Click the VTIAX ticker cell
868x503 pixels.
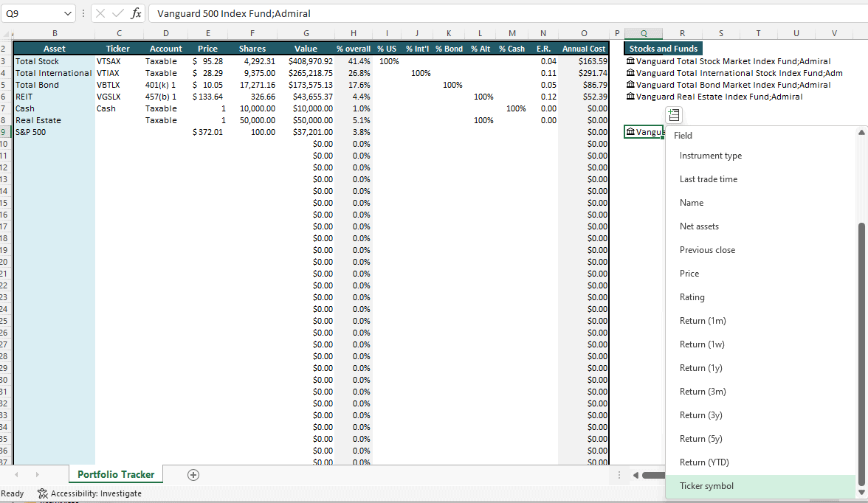tap(118, 73)
